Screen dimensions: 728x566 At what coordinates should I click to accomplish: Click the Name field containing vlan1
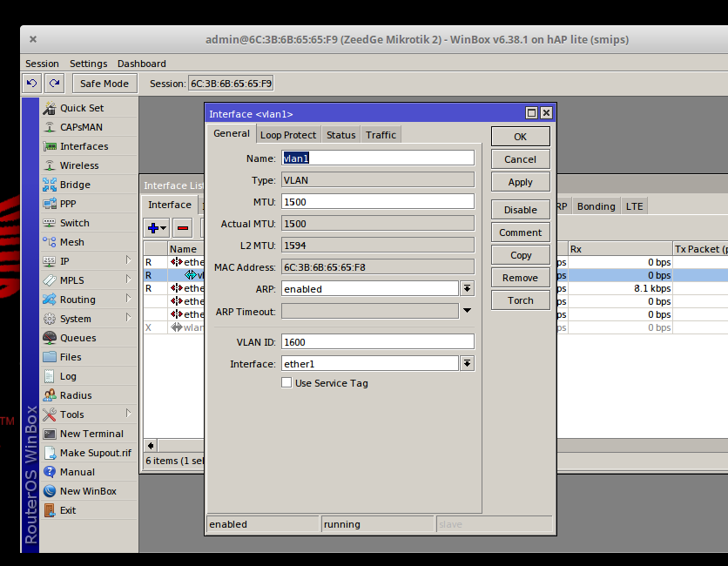tap(377, 158)
